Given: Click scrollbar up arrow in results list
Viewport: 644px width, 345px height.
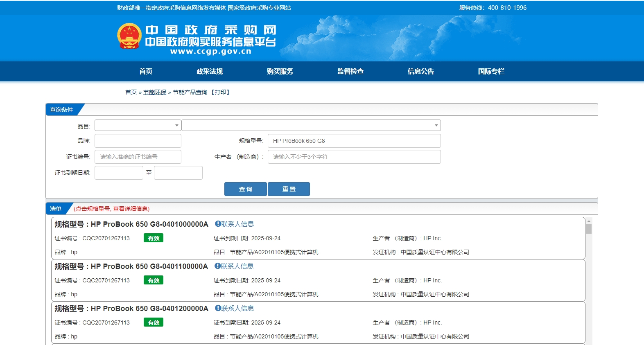Looking at the screenshot, I should tap(589, 221).
